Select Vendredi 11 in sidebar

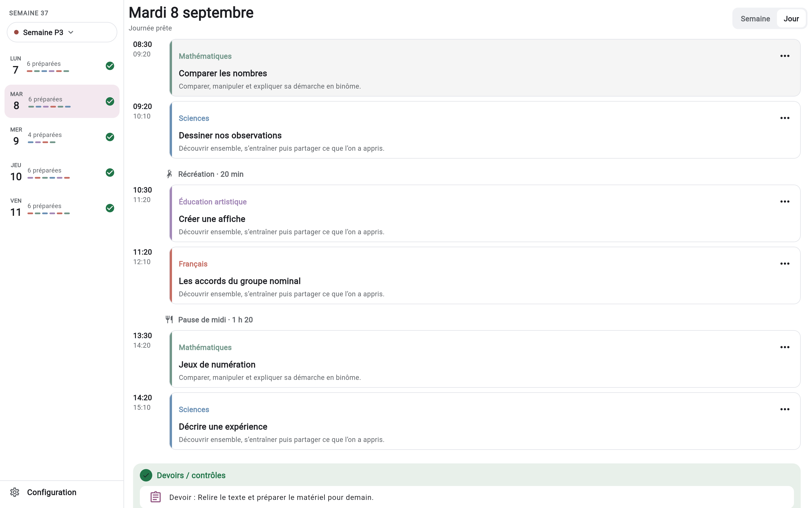pos(62,208)
